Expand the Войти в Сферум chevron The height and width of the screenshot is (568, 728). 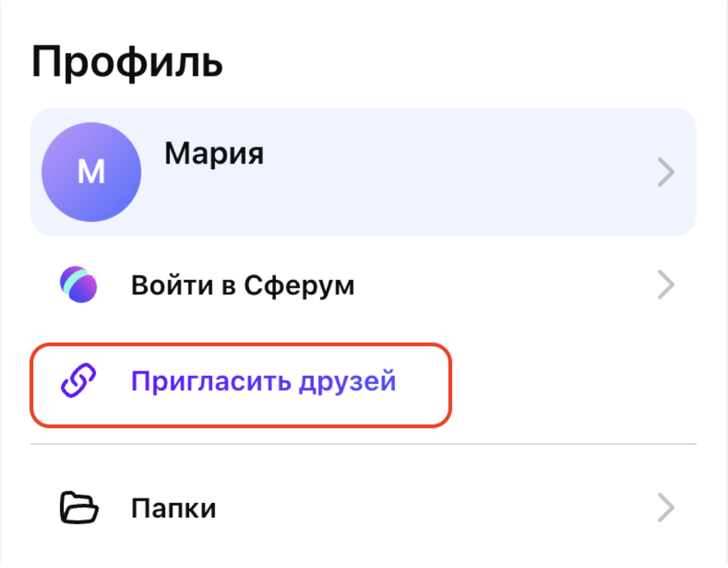666,286
